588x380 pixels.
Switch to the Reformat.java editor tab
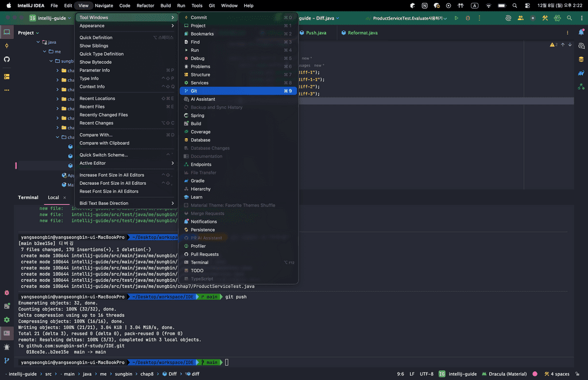pos(362,33)
